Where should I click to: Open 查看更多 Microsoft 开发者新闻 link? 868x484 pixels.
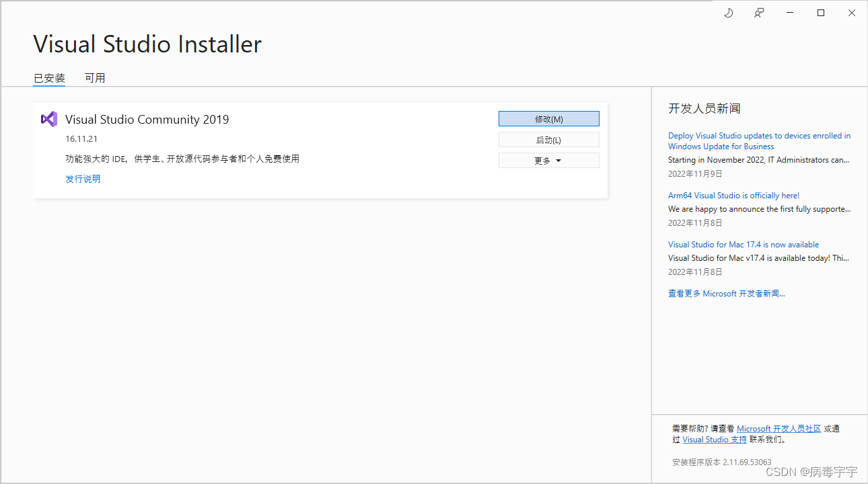(x=727, y=294)
